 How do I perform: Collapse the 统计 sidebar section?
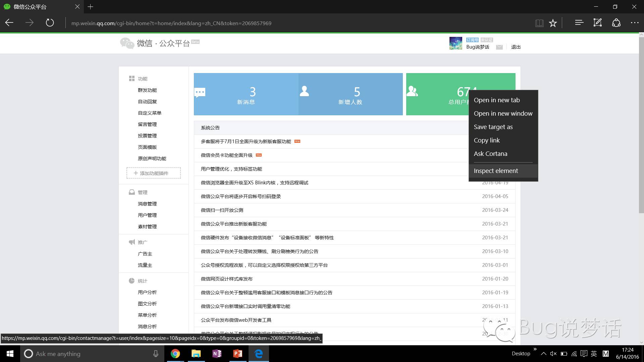(x=143, y=281)
